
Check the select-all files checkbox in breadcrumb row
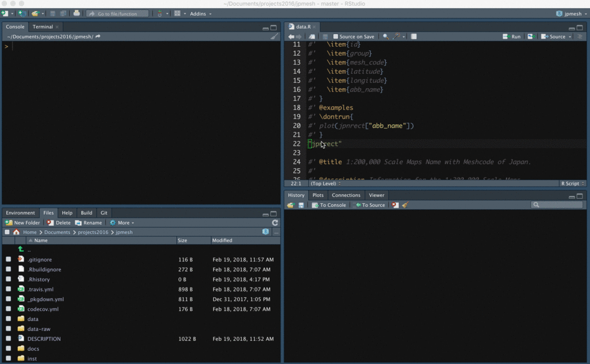[x=7, y=232]
